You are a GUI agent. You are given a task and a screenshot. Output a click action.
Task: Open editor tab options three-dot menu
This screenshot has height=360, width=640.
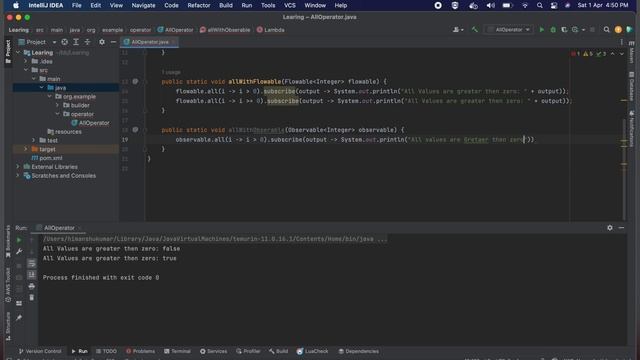tap(622, 42)
